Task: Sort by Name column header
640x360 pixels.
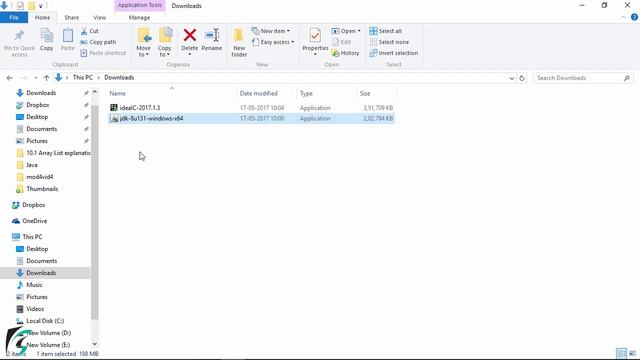Action: [x=118, y=93]
